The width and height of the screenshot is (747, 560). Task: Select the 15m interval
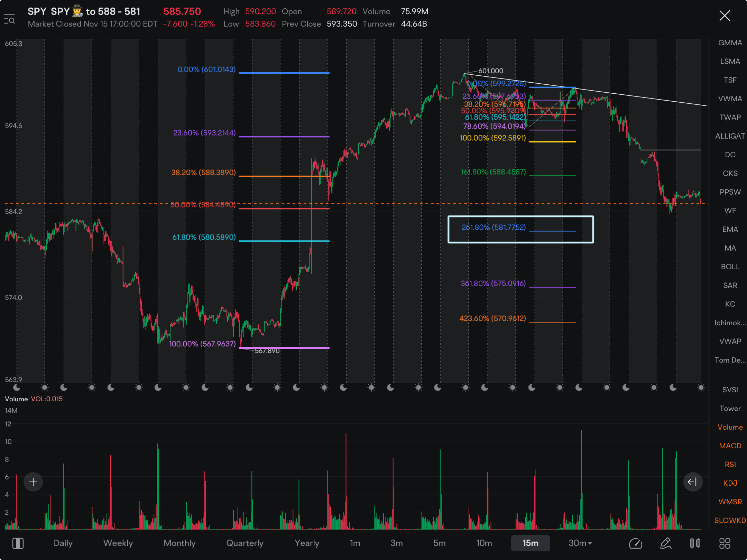[530, 543]
